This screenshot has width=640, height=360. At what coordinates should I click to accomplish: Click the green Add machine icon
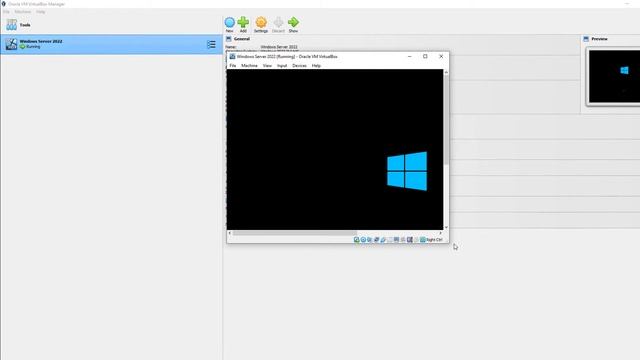click(x=243, y=22)
